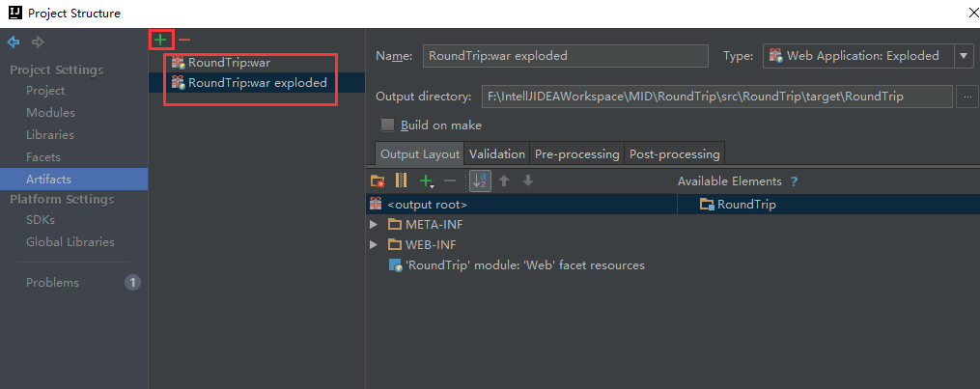Open Facets settings
Screen dimensions: 980x389
(x=43, y=156)
